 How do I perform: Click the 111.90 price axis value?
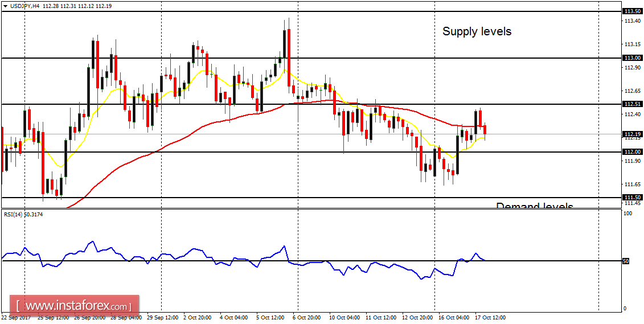[x=633, y=161]
